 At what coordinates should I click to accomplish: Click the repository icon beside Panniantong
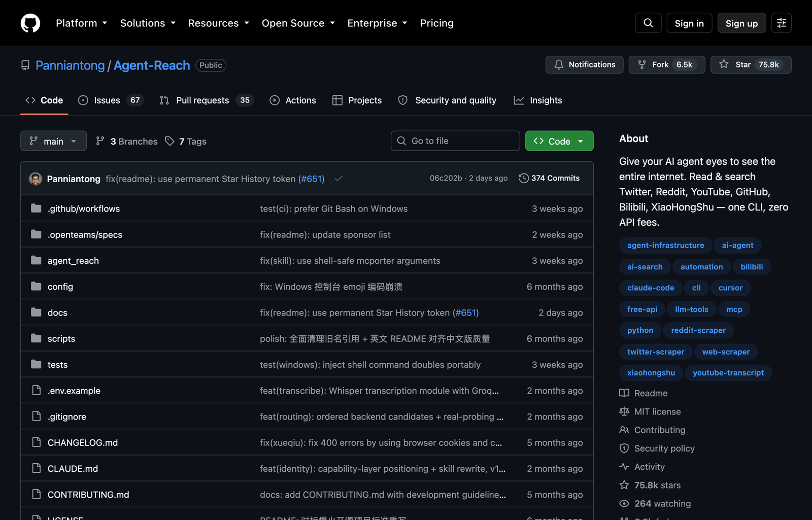point(25,65)
